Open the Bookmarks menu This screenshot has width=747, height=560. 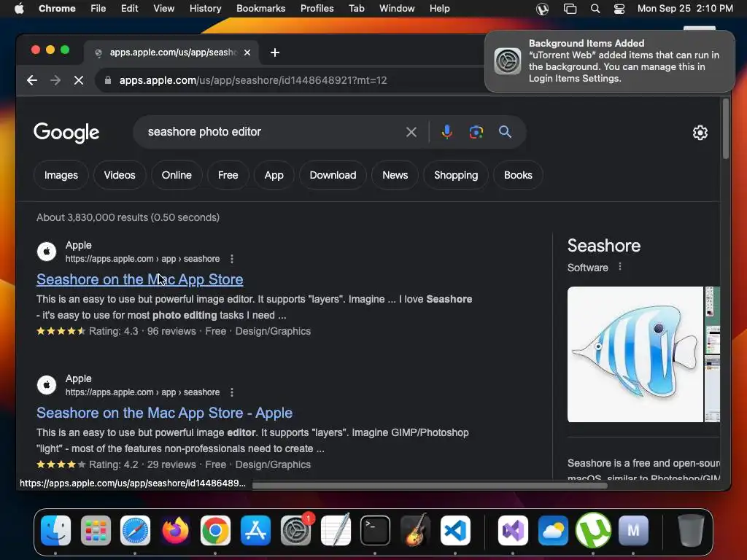pos(260,9)
